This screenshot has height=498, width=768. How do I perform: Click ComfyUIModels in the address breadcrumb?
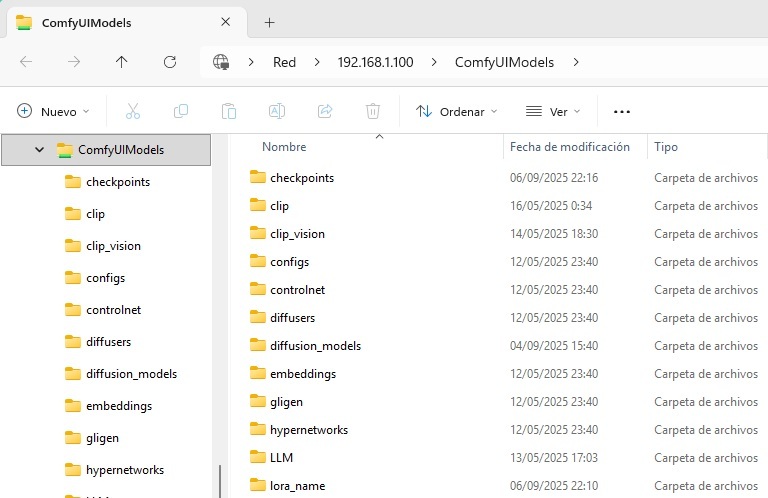504,62
